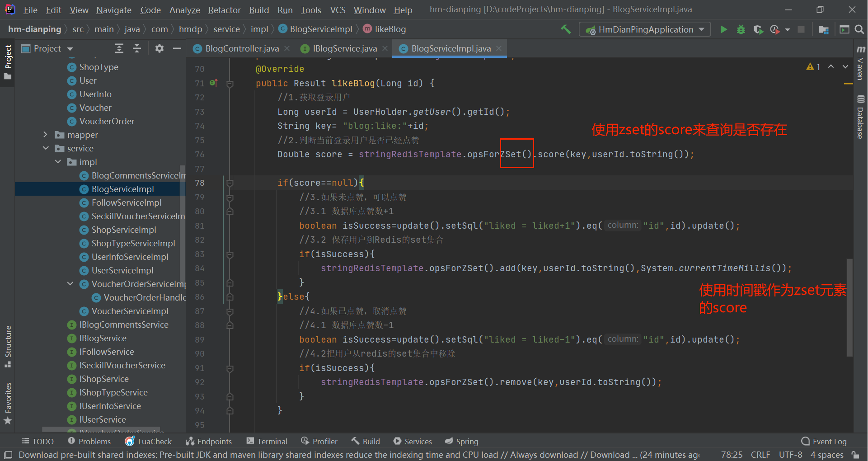This screenshot has width=868, height=461.
Task: Hide the Project tool window
Action: [177, 48]
